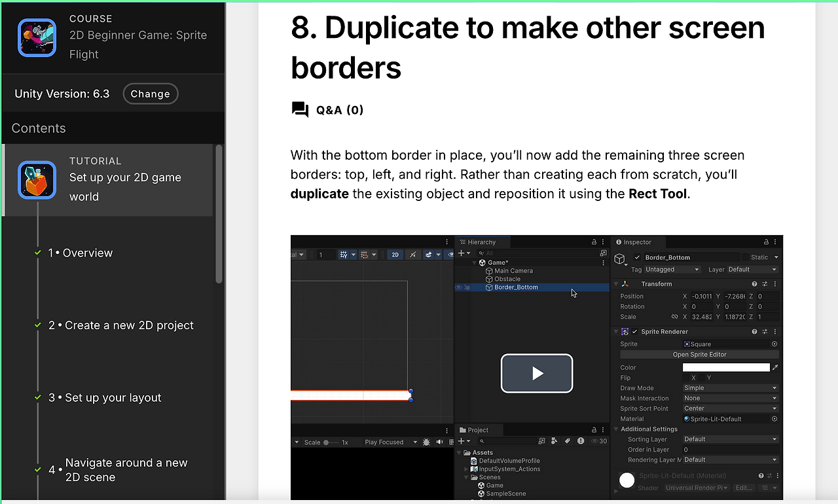Click the Game view Scale slider
This screenshot has width=838, height=504.
coord(330,442)
